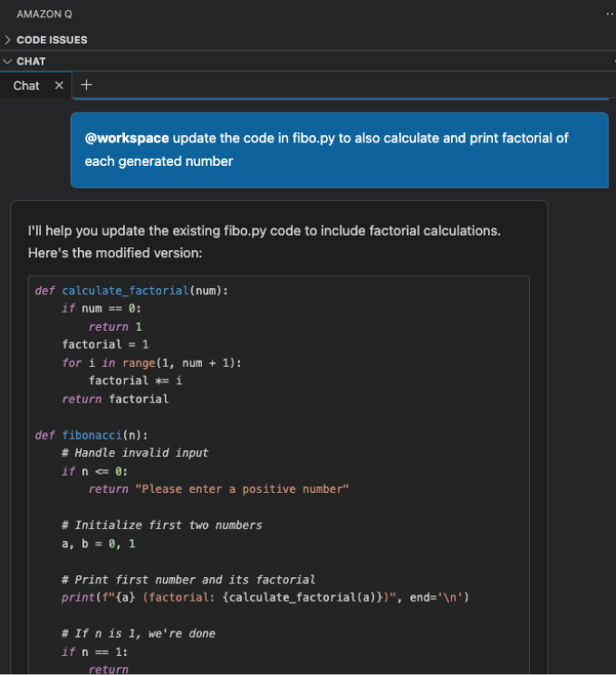Viewport: 616px width, 675px height.
Task: Click the user prompt message bubble
Action: 339,149
